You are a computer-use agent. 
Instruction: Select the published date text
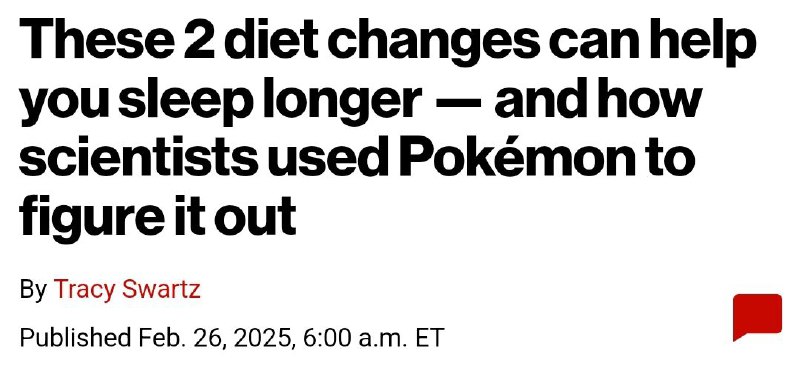click(x=232, y=338)
